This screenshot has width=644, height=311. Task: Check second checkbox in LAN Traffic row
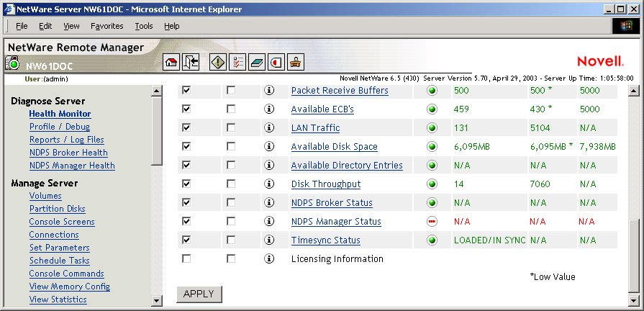231,127
